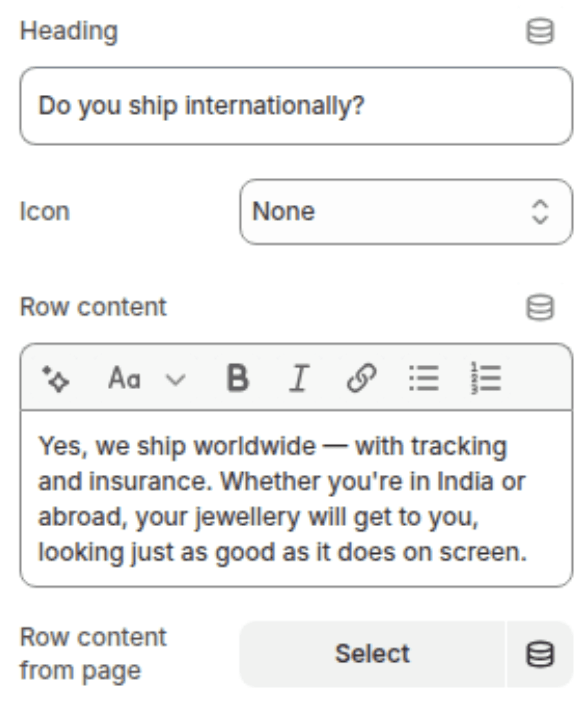Screen dimensions: 588x702
Task: Toggle italic formatting
Action: coord(298,379)
